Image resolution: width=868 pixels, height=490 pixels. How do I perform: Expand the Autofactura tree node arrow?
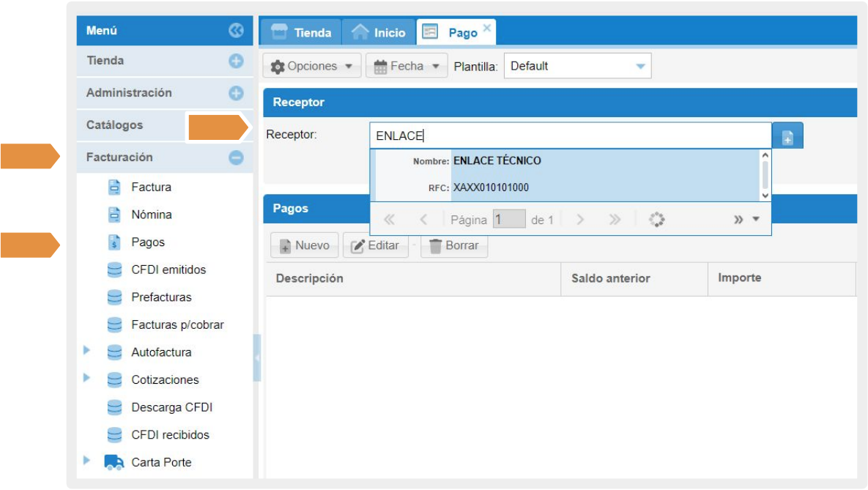pos(87,351)
